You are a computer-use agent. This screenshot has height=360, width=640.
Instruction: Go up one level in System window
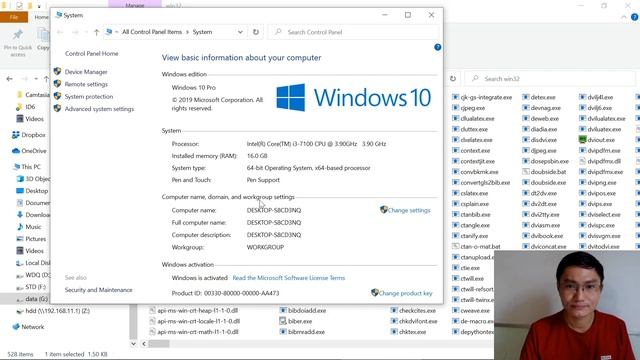(96, 32)
